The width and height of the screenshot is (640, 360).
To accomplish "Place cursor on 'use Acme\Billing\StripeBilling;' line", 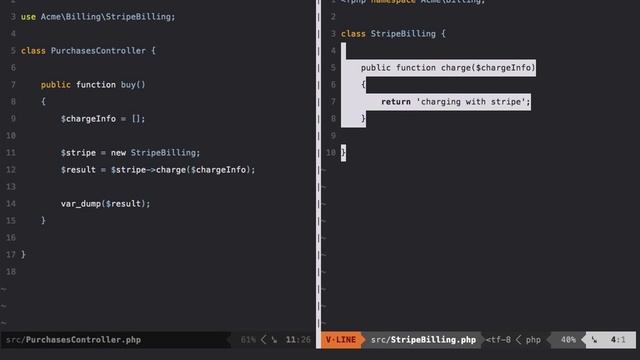I will [98, 17].
